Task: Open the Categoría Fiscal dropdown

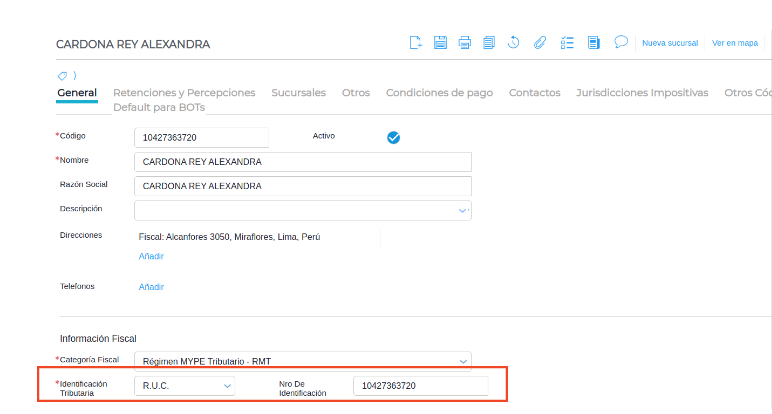Action: (463, 361)
